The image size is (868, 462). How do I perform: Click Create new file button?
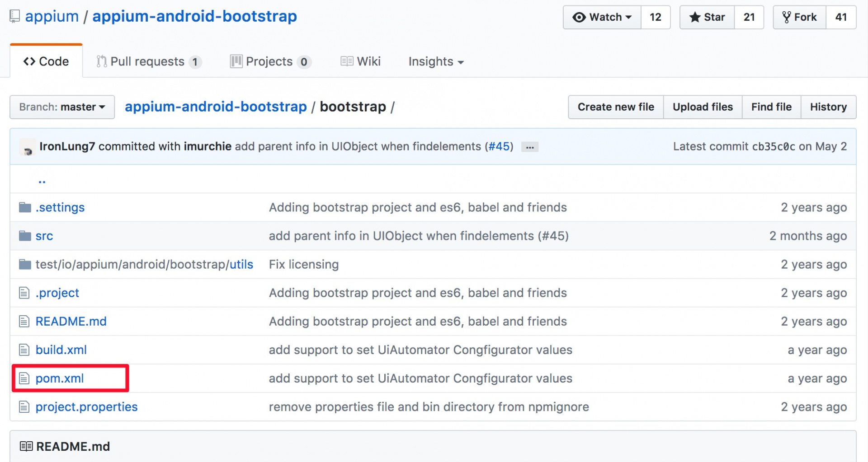616,107
